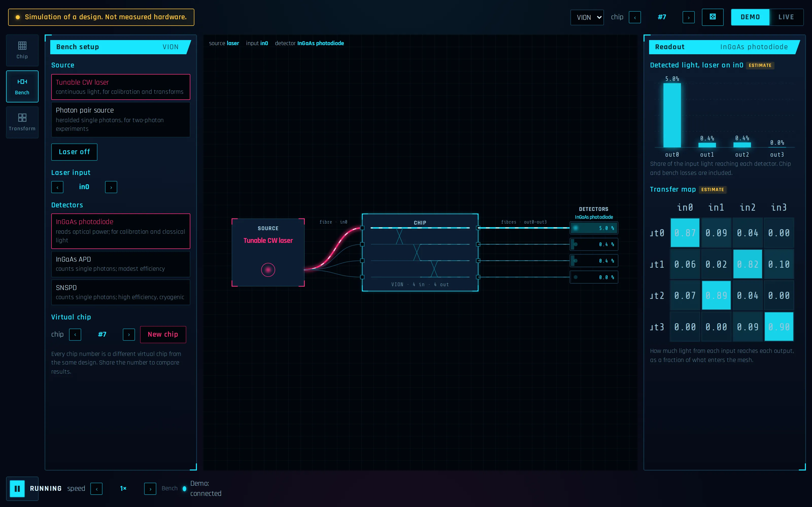The width and height of the screenshot is (812, 507).
Task: Switch to LIVE mode
Action: (x=786, y=17)
